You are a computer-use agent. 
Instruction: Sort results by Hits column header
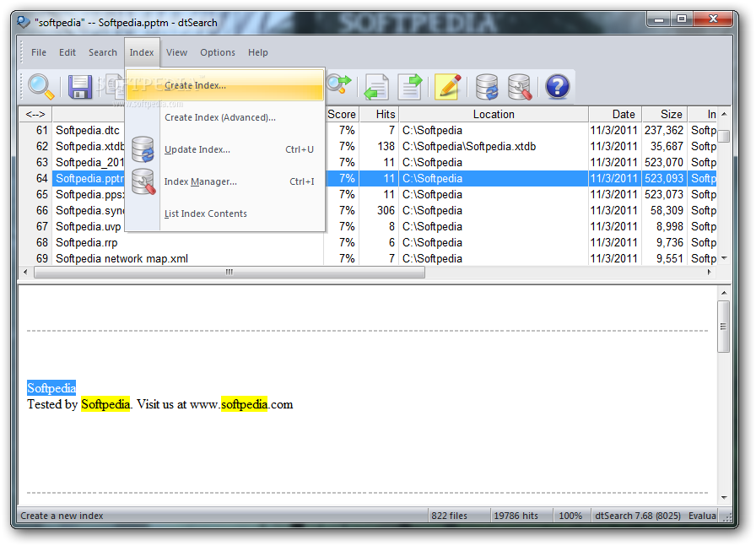[x=379, y=114]
